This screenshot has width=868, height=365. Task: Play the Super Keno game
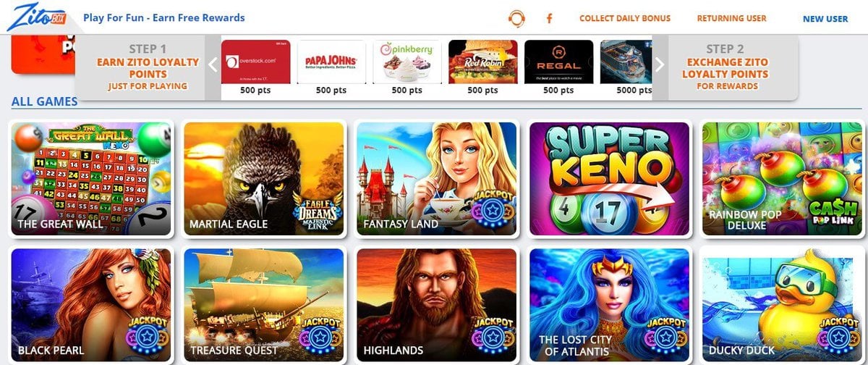click(x=610, y=179)
